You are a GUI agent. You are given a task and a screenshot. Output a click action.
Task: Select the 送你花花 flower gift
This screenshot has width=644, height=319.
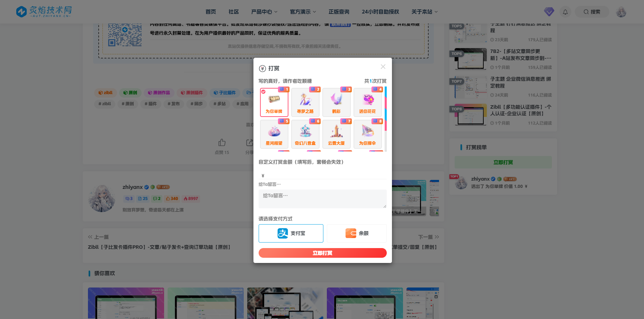[x=368, y=102]
